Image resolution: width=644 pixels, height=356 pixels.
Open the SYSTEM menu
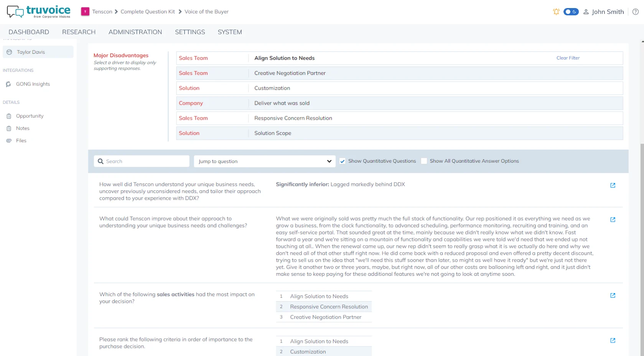click(x=230, y=32)
